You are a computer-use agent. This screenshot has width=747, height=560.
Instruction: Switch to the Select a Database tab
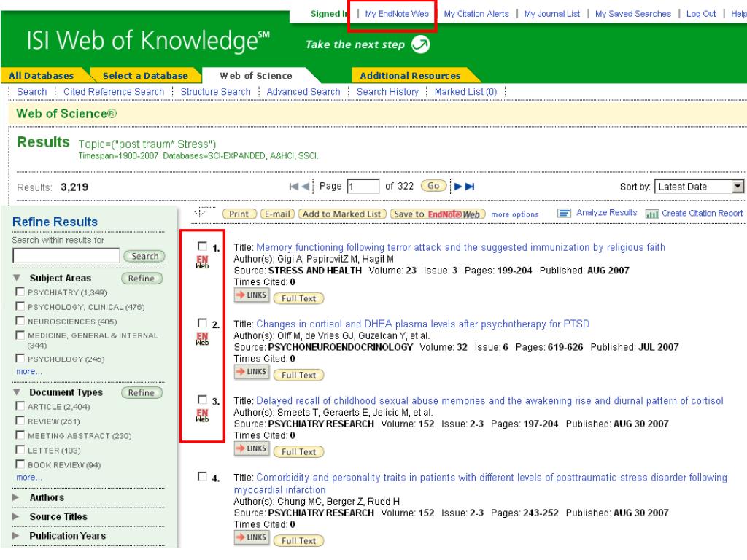[145, 76]
